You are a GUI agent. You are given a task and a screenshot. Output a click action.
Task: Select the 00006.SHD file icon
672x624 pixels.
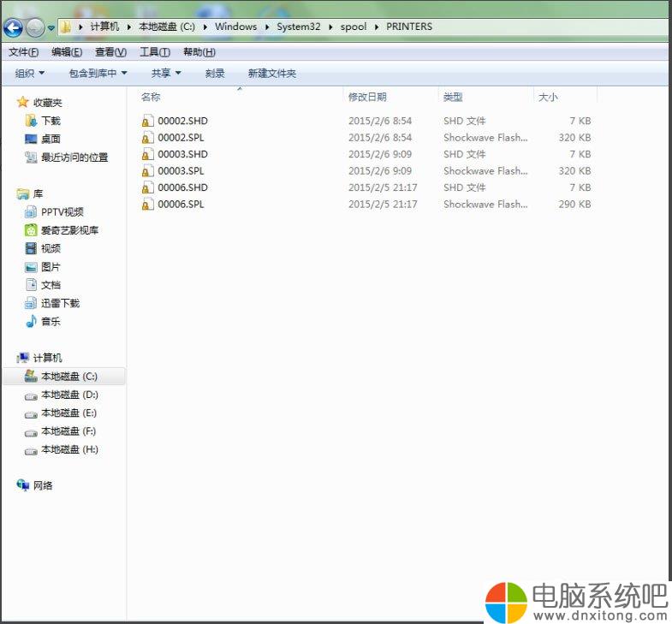click(147, 187)
